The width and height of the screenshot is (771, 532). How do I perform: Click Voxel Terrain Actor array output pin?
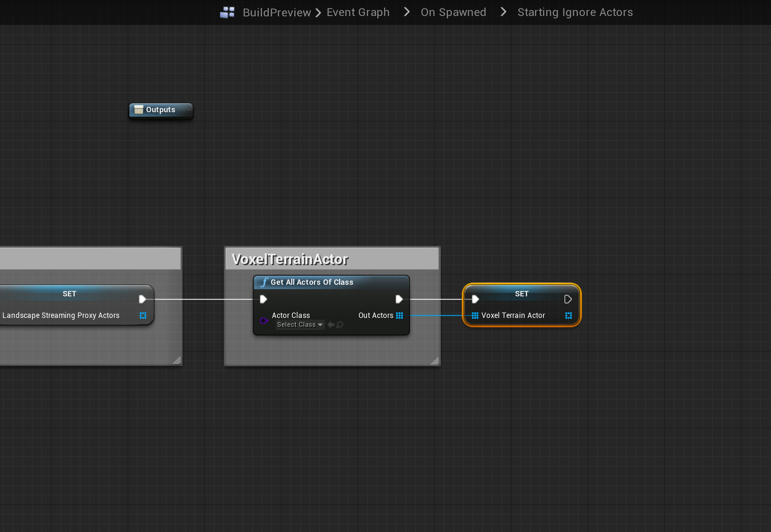pyautogui.click(x=569, y=316)
